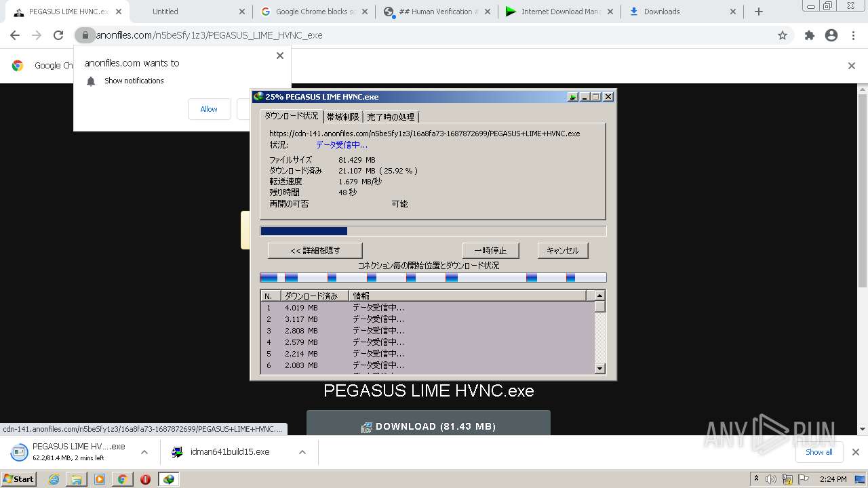The height and width of the screenshot is (488, 868).
Task: Click the volume speaker tray icon
Action: coord(771,479)
